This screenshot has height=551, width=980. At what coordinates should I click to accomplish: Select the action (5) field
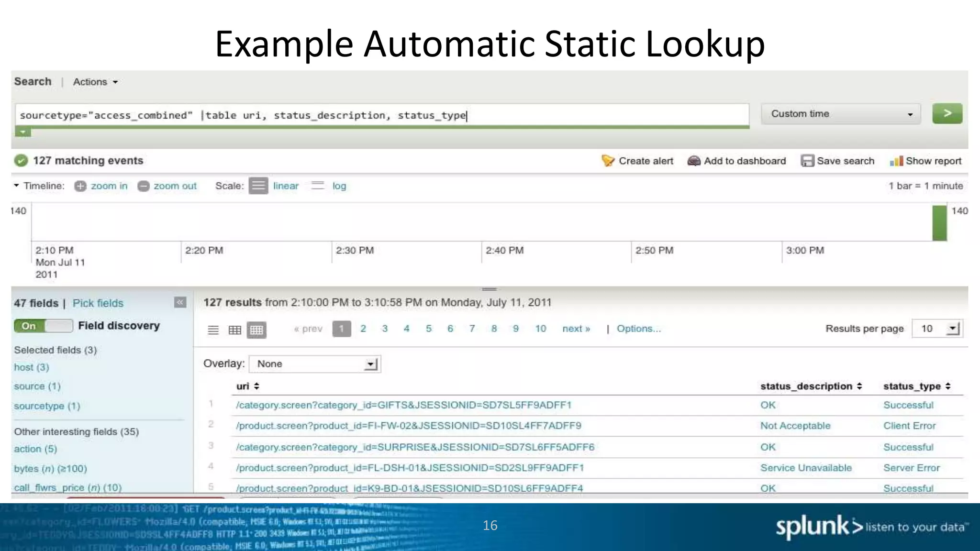tap(35, 449)
